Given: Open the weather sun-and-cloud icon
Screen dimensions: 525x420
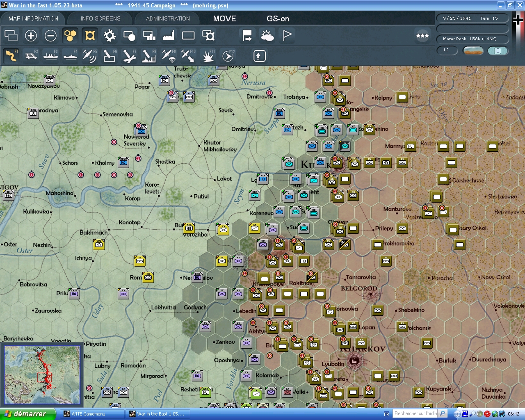Looking at the screenshot, I should (267, 36).
